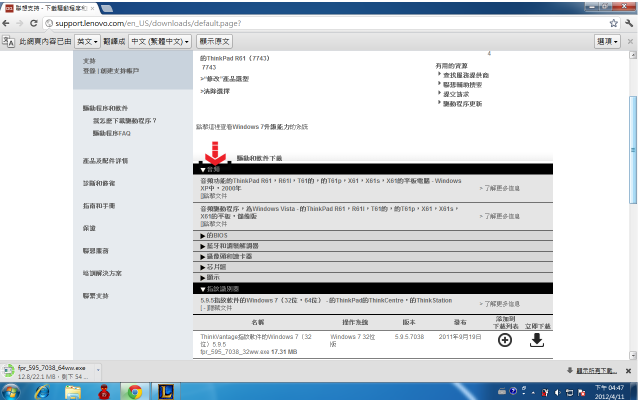The width and height of the screenshot is (640, 400).
Task: Click the page vertical scrollbar thumb
Action: point(633,149)
